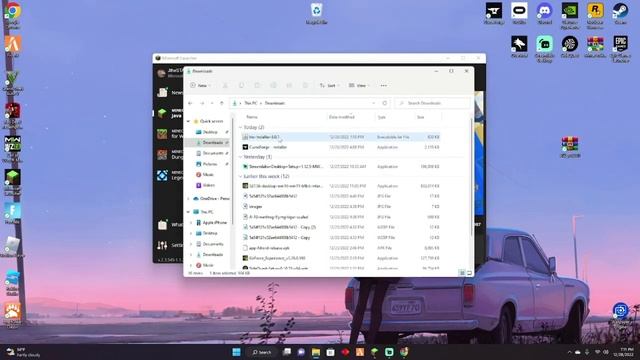This screenshot has height=360, width=640.
Task: Switch to details view in Explorer status bar
Action: click(x=462, y=273)
